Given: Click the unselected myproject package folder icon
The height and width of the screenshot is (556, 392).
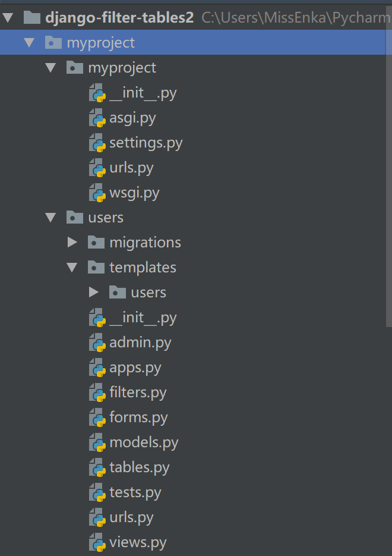Looking at the screenshot, I should (x=75, y=67).
